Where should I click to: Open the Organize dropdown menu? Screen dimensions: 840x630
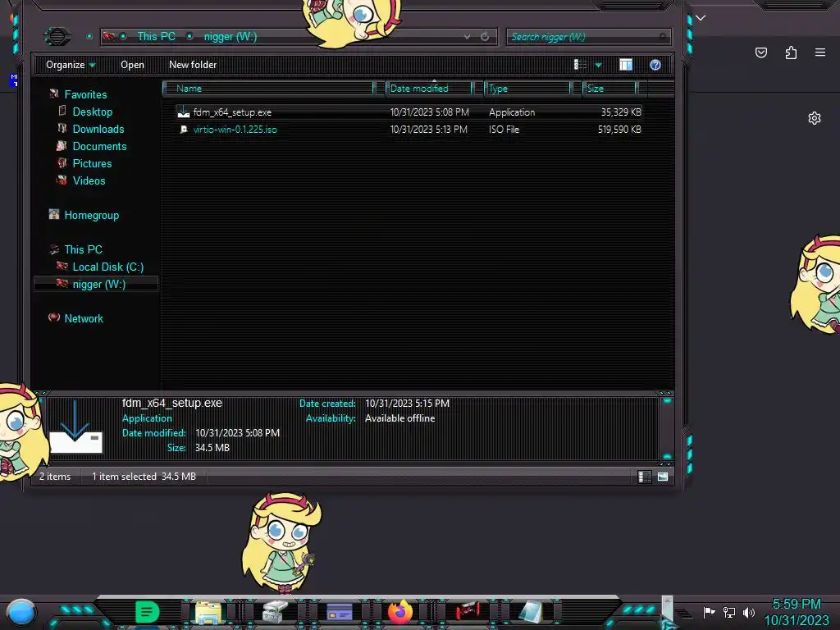pos(71,65)
